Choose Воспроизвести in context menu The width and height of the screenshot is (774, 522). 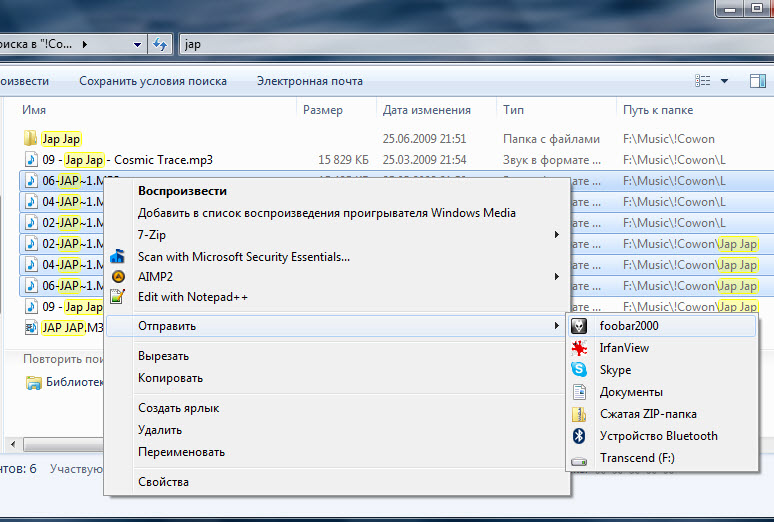pos(182,191)
